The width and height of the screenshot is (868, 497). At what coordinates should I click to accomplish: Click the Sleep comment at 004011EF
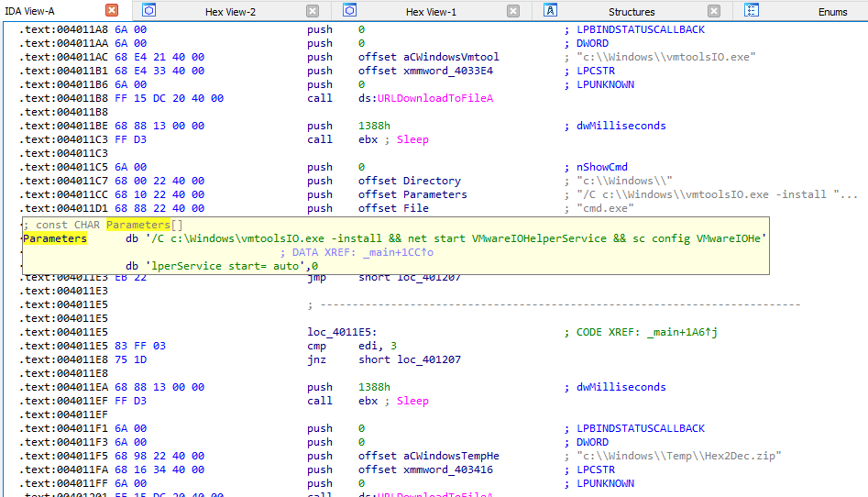pos(412,401)
